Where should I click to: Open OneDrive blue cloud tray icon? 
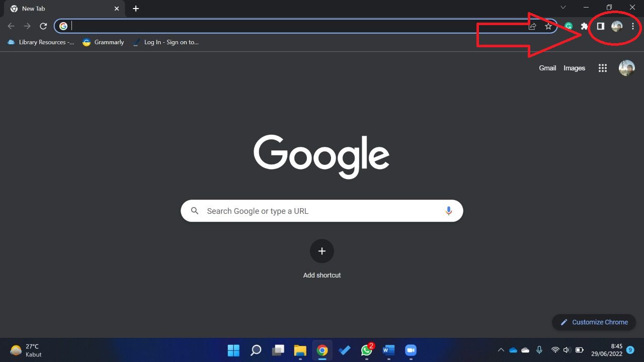tap(513, 350)
